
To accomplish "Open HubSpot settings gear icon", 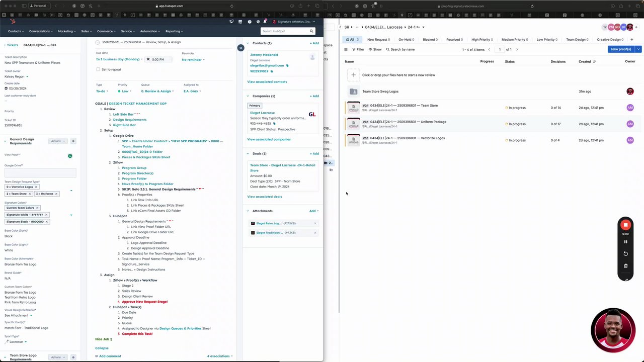I will tap(258, 22).
